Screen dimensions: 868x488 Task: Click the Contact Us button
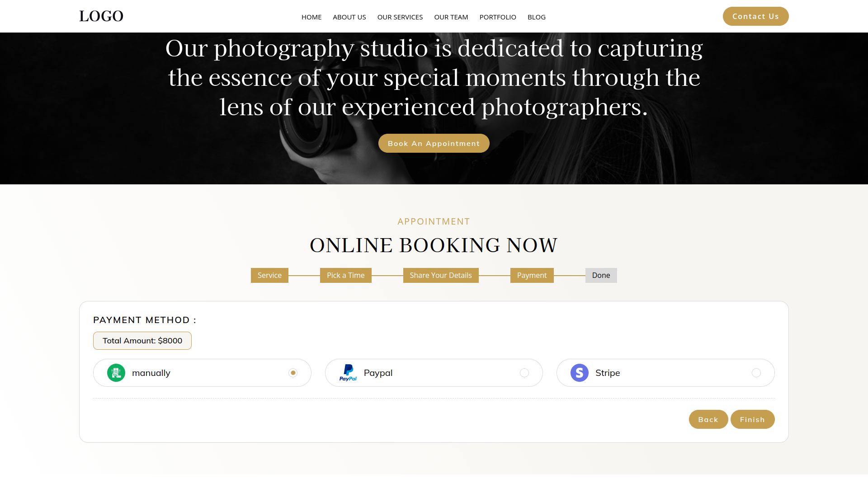tap(756, 16)
